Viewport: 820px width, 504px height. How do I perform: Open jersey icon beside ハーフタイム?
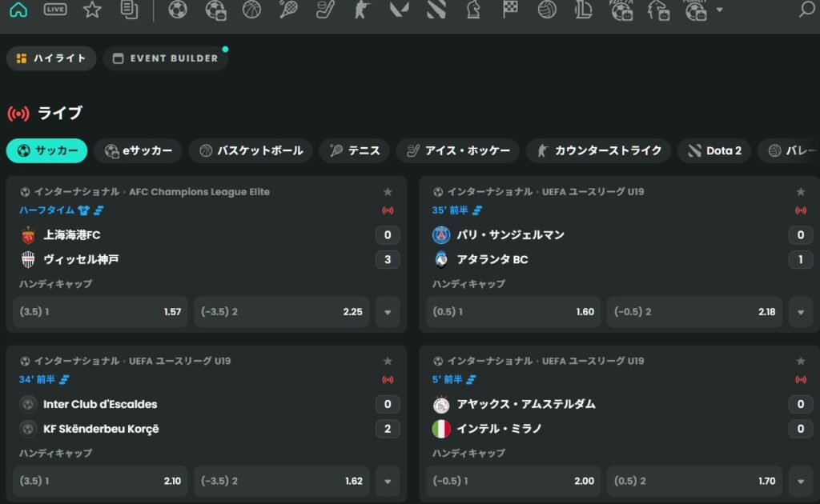pos(83,210)
